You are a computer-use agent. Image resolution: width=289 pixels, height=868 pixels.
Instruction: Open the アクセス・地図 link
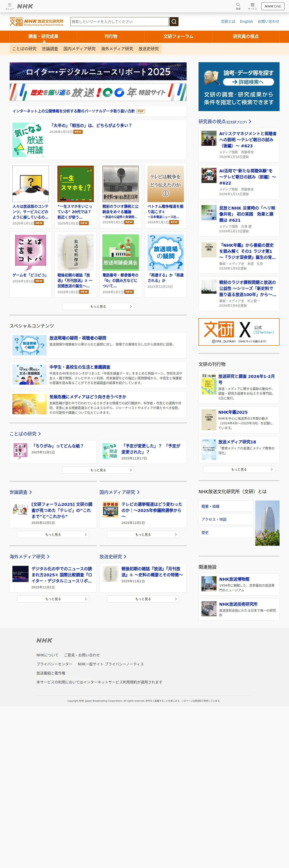pos(226,519)
